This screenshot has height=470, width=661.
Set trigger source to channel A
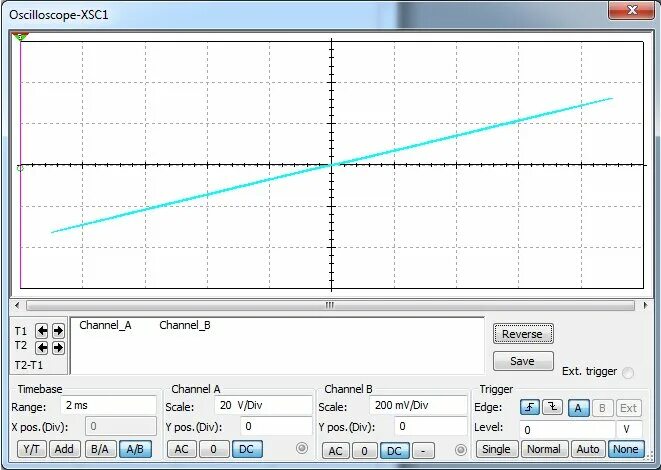[578, 408]
